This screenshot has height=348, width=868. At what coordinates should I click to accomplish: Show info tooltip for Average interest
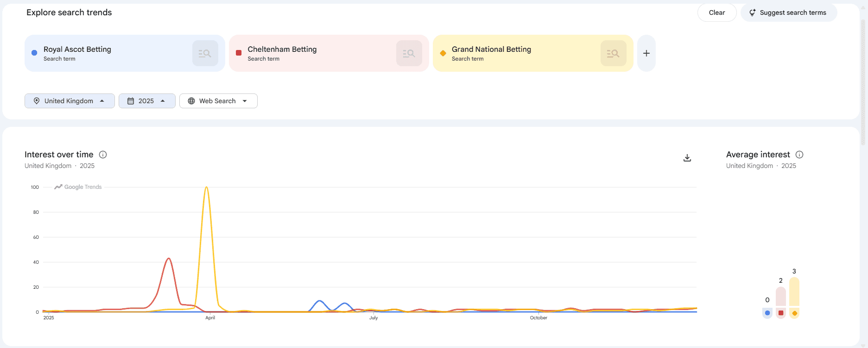[x=799, y=155]
